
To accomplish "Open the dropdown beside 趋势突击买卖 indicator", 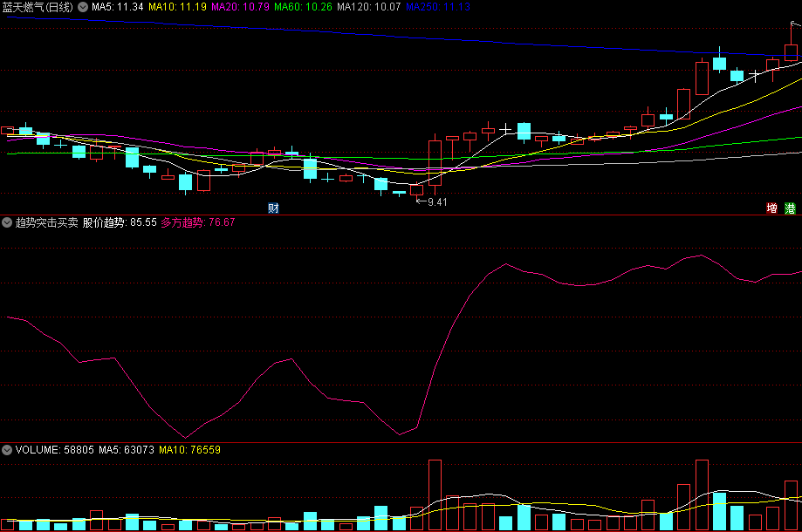I will [x=7, y=222].
